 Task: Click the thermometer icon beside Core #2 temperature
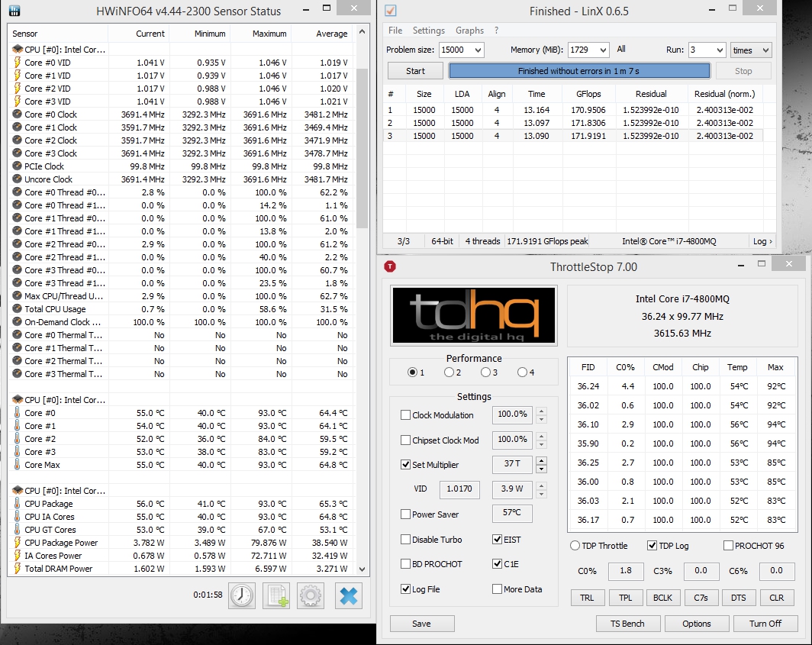(17, 439)
